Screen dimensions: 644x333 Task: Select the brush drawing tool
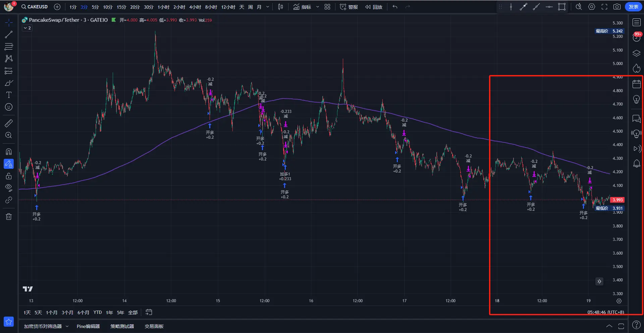(9, 83)
